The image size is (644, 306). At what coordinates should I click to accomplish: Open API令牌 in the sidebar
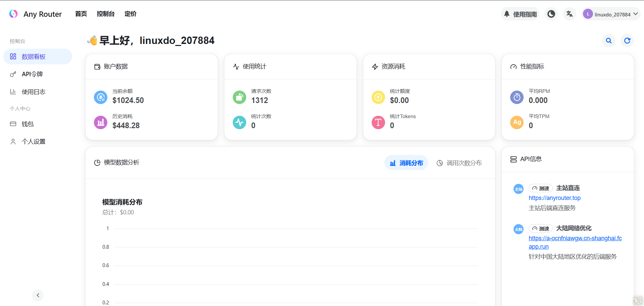(x=38, y=74)
